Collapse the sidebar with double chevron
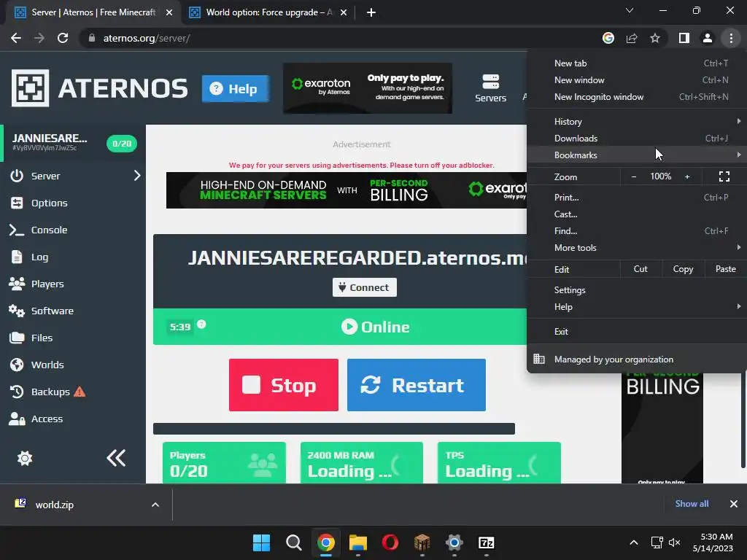747x560 pixels. click(116, 458)
